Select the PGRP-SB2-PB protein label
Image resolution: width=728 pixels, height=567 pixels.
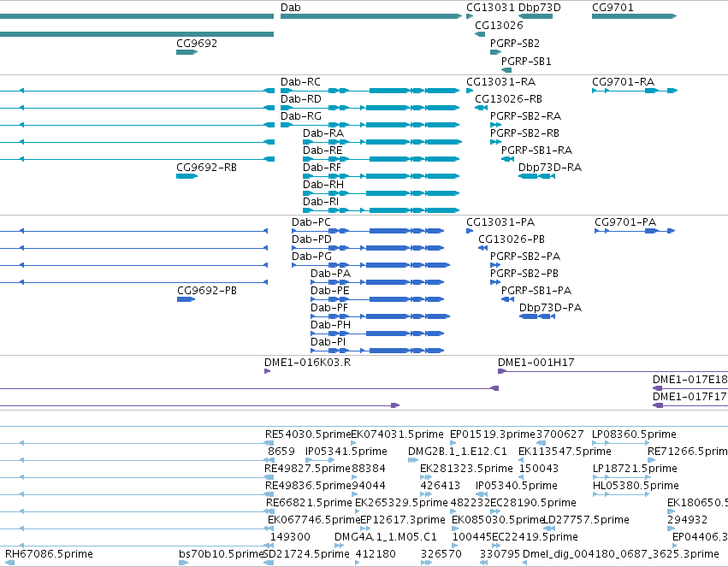(x=524, y=275)
